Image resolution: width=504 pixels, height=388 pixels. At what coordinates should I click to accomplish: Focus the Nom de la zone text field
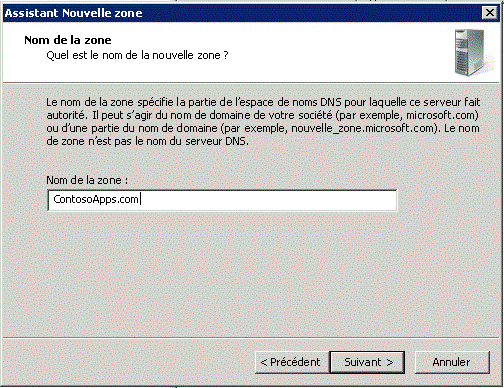(222, 200)
